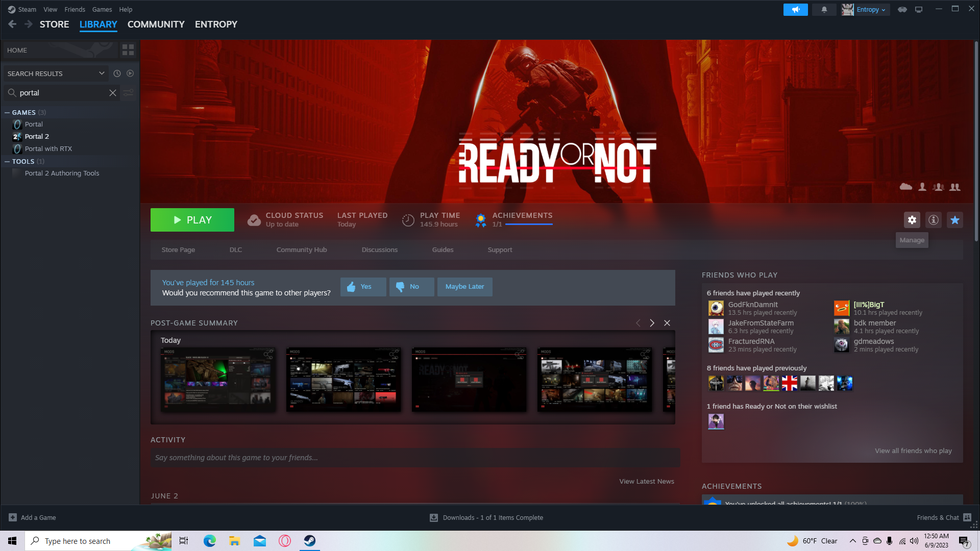
Task: Click the Big Picture mode icon
Action: [x=918, y=10]
